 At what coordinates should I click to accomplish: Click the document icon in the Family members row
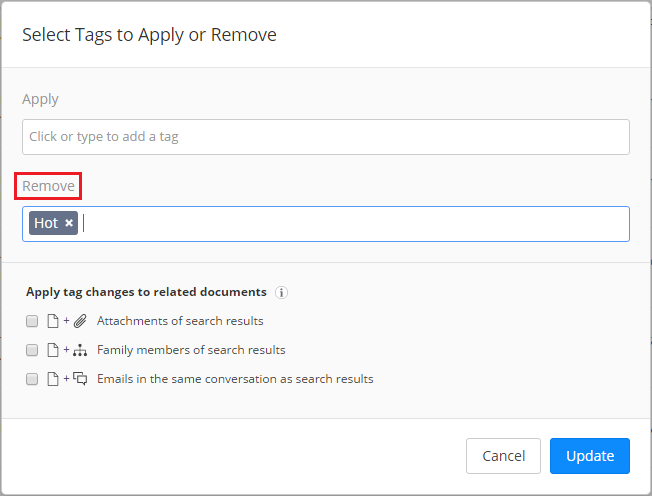(x=53, y=350)
